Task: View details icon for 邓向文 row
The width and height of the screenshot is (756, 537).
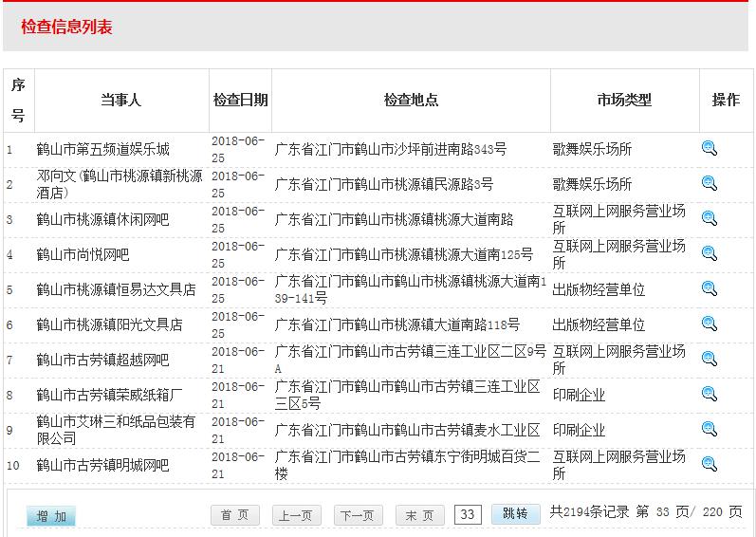Action: coord(710,183)
